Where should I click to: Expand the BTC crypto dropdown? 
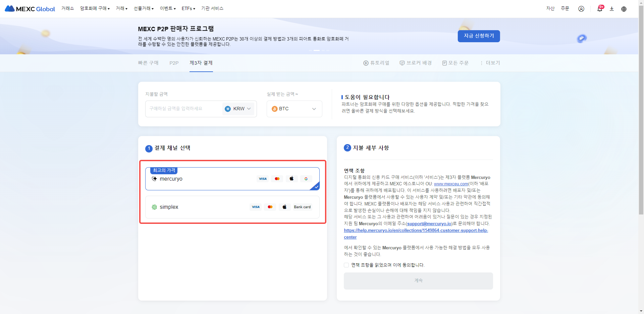294,109
